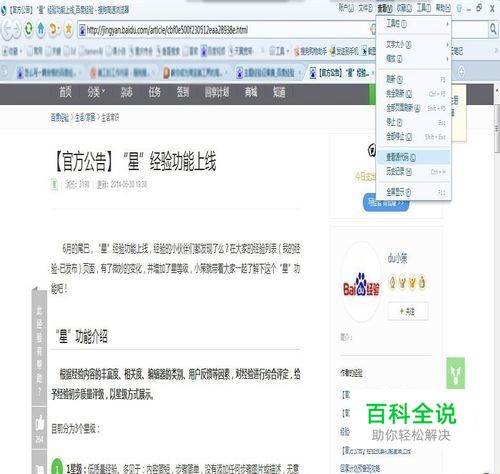Go to home page via blue house icon
500x474 pixels.
(x=41, y=29)
